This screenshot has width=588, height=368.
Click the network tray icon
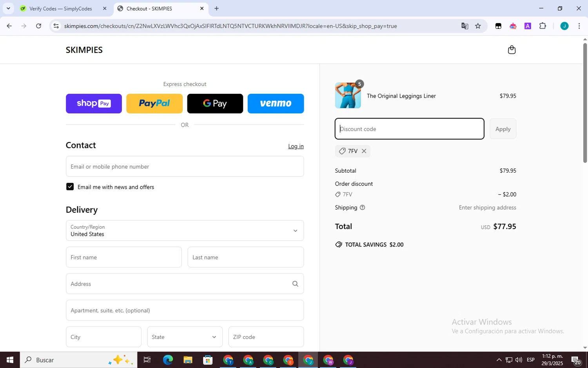tap(509, 360)
